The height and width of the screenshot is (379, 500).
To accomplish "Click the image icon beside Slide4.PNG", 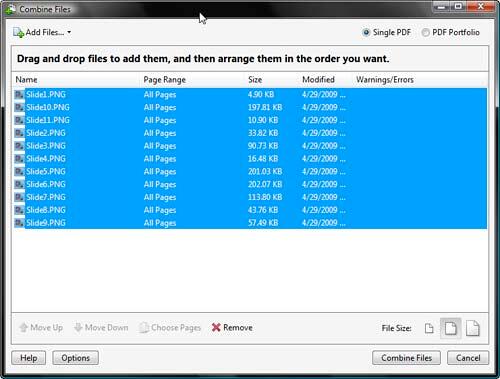I will (x=19, y=159).
